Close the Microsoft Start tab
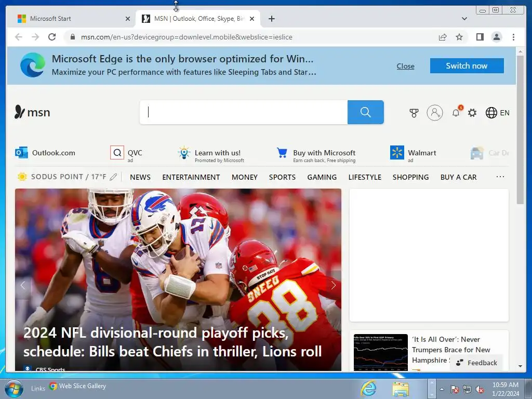This screenshot has height=399, width=532. click(128, 19)
